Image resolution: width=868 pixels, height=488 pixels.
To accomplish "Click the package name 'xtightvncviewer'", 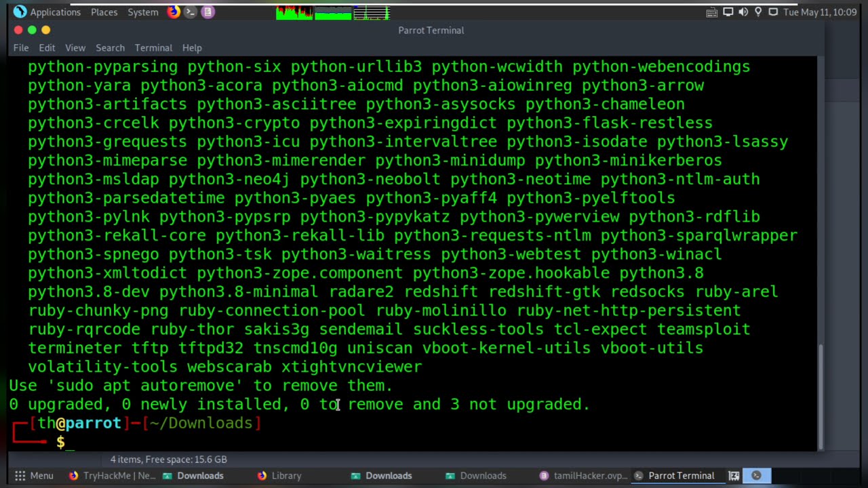I will click(351, 367).
